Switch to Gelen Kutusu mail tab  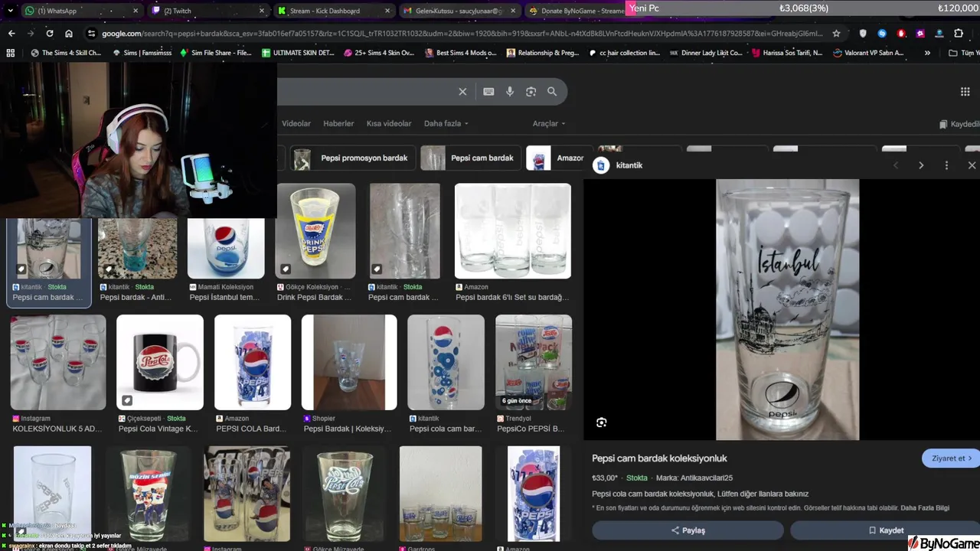tap(460, 11)
